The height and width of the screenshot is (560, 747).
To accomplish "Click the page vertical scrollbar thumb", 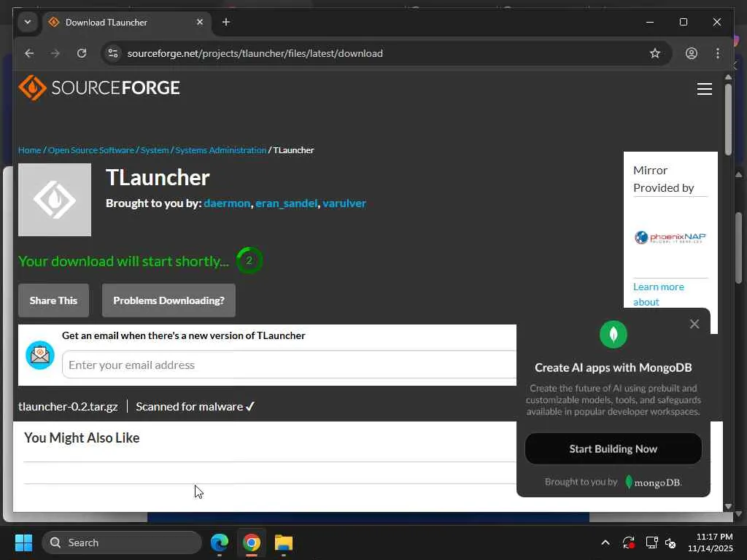I will point(728,120).
